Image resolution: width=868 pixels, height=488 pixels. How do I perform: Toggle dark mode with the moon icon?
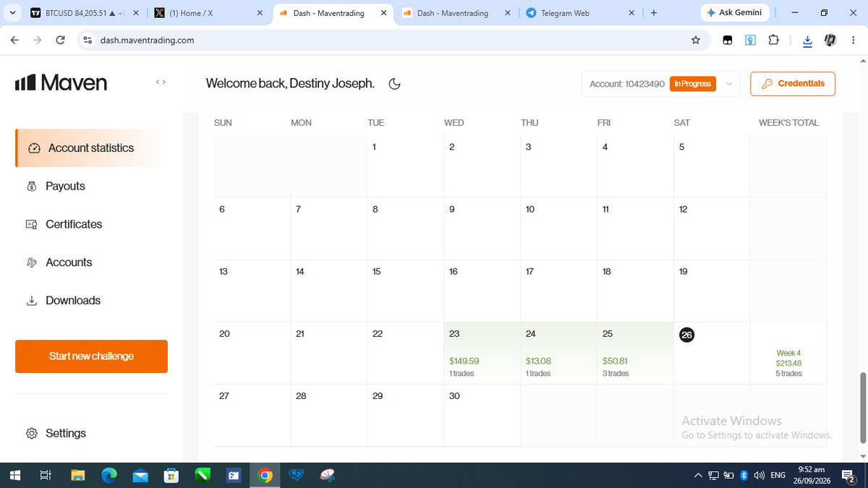[x=394, y=84]
